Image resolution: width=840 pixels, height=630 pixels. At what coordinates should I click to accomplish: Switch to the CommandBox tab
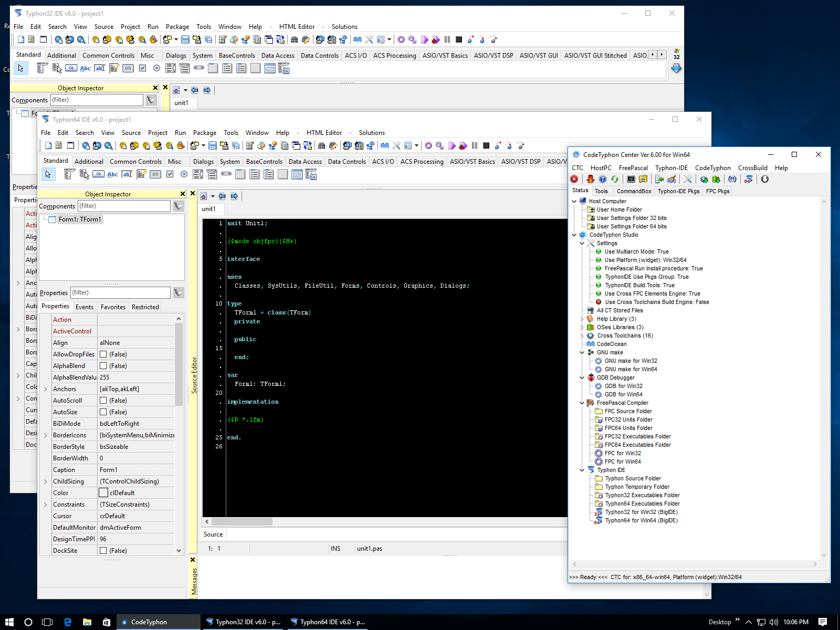pos(634,191)
